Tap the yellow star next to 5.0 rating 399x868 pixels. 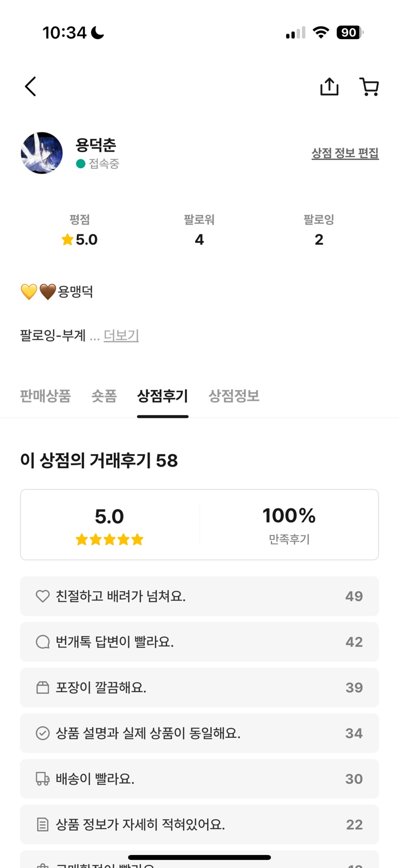coord(67,240)
